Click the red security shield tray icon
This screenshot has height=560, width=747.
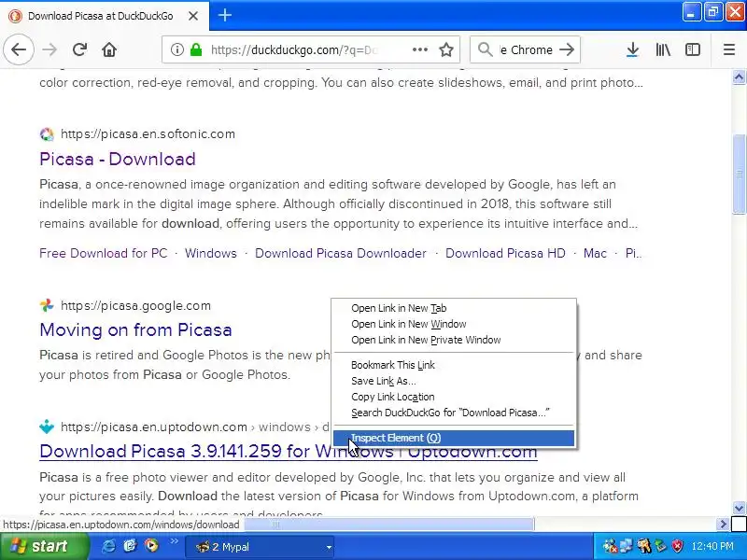(677, 546)
